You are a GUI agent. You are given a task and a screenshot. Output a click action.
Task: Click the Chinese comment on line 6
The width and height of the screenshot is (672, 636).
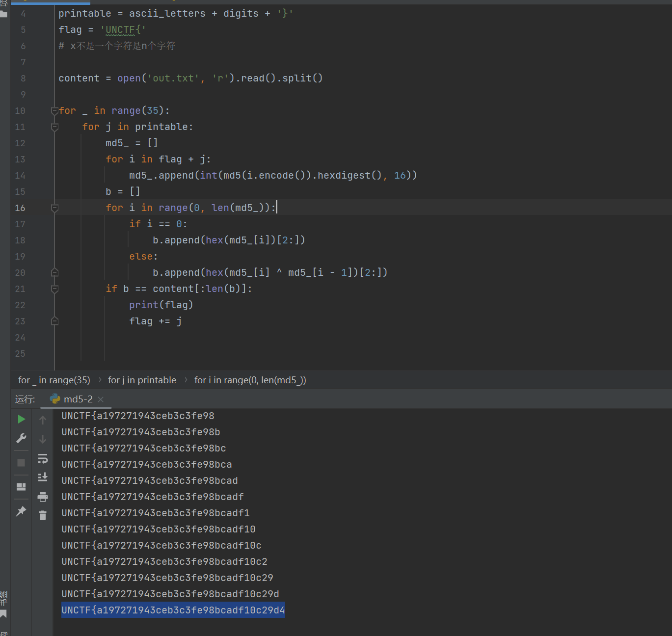117,46
